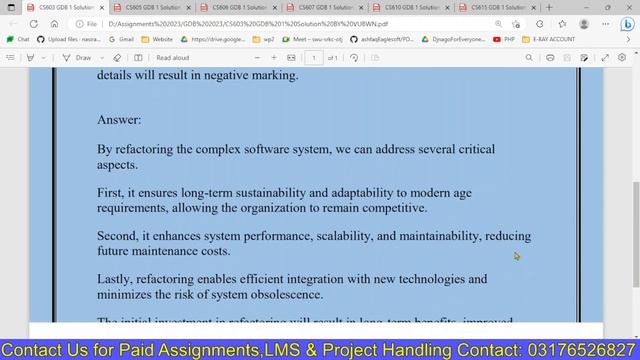Screen dimensions: 640x360
Task: Add this page to favorites
Action: click(x=516, y=24)
